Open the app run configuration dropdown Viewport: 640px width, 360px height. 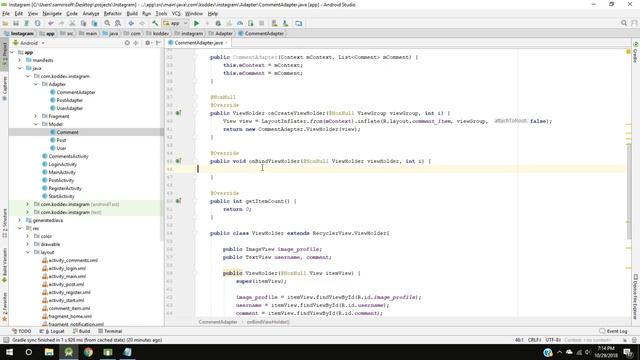point(175,23)
